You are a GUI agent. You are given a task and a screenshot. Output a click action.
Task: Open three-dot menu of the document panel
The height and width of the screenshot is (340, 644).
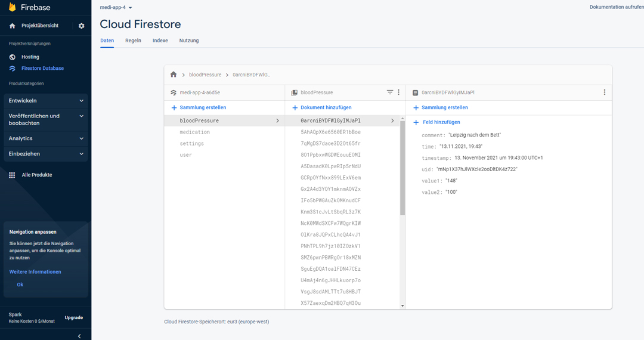(604, 92)
